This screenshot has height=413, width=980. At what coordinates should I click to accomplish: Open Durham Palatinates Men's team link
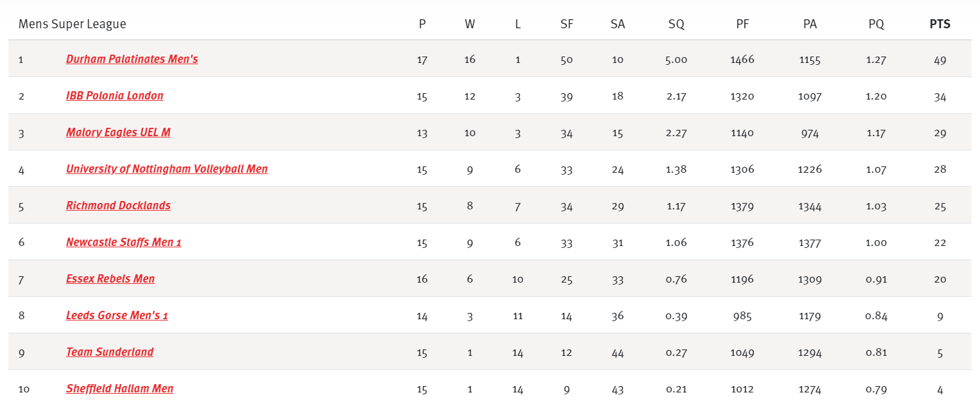pyautogui.click(x=132, y=59)
